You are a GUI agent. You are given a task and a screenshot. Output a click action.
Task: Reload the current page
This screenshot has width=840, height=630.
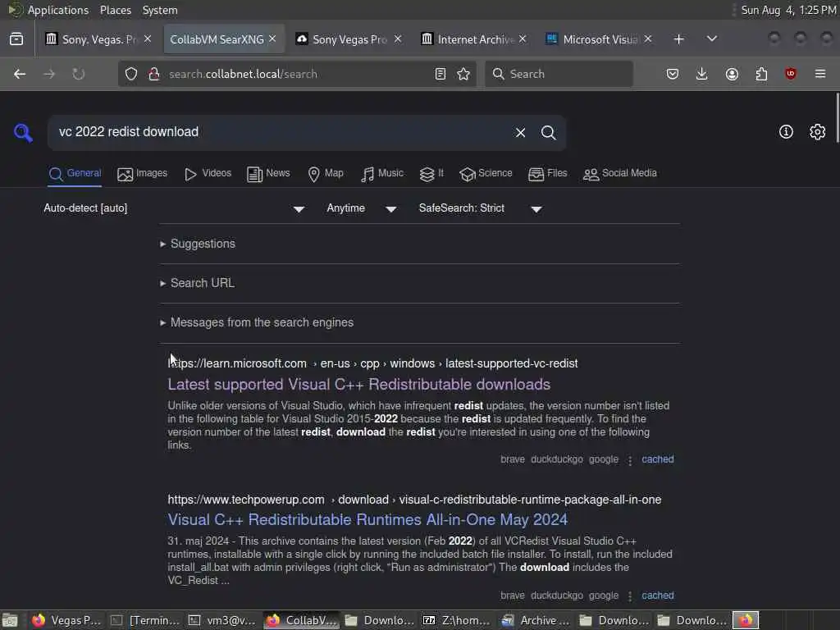point(78,74)
